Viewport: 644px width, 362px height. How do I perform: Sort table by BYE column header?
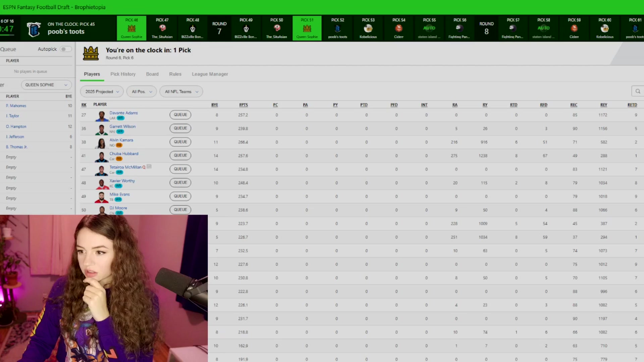(215, 105)
